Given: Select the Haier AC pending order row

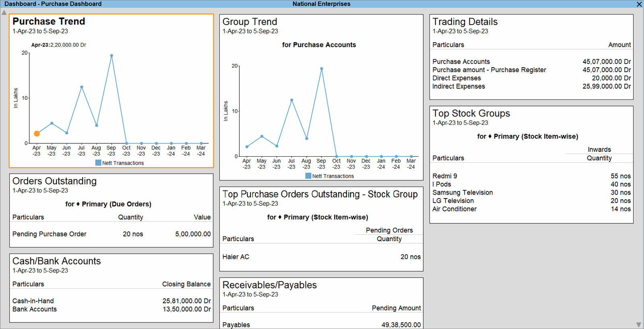Looking at the screenshot, I should tap(322, 257).
